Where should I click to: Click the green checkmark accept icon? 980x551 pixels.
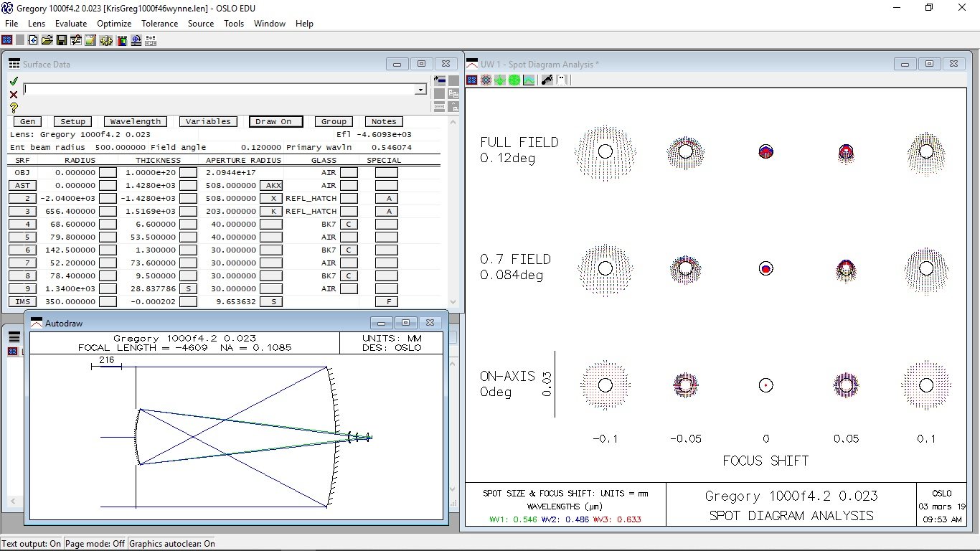coord(14,81)
